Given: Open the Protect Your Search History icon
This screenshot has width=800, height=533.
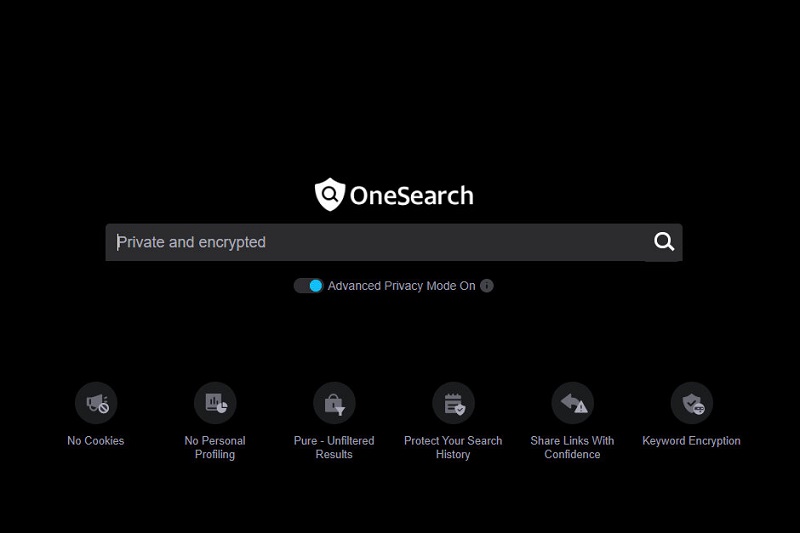Looking at the screenshot, I should 453,403.
